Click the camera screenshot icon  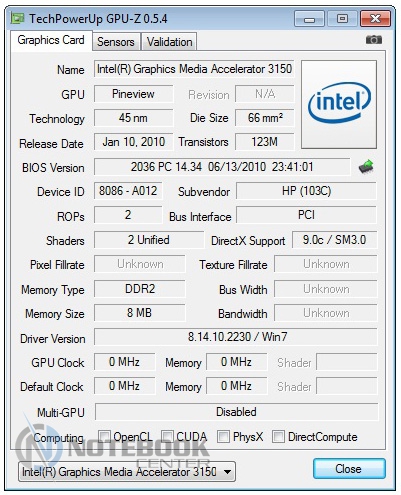coord(374,40)
